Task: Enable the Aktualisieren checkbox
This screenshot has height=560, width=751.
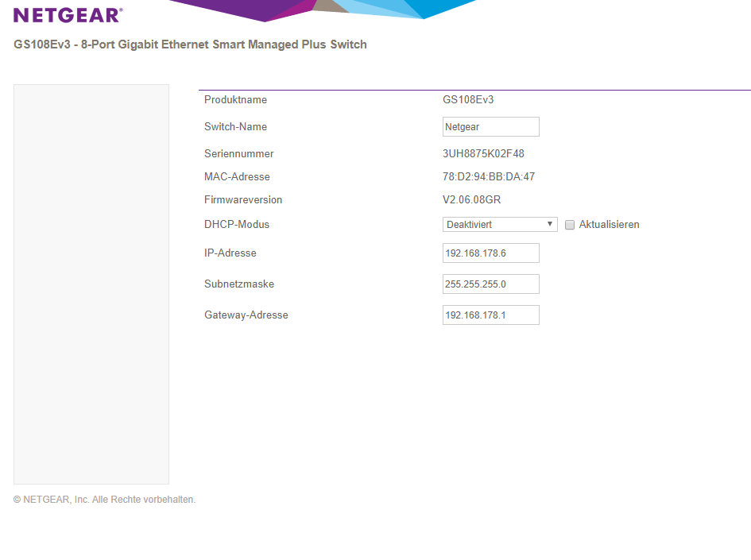Action: click(x=570, y=225)
